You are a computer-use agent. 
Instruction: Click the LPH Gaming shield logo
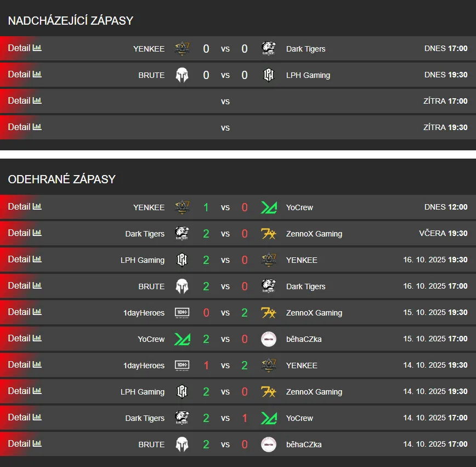coord(269,75)
